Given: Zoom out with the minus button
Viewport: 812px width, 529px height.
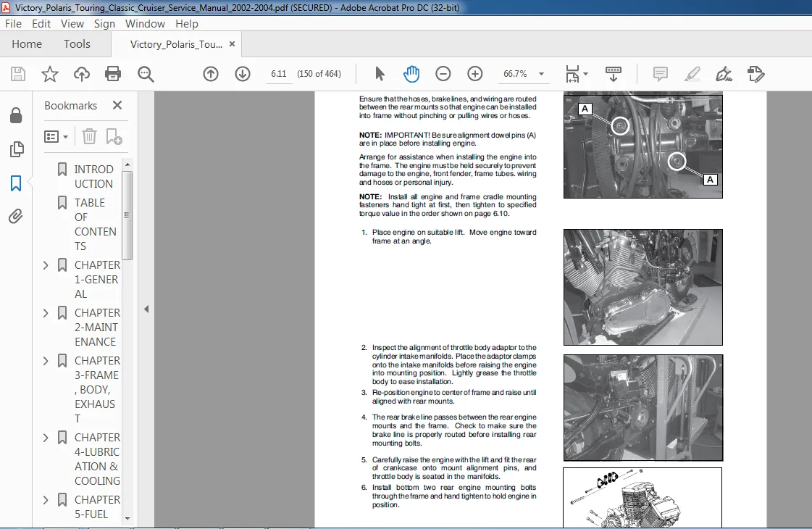Looking at the screenshot, I should 443,74.
